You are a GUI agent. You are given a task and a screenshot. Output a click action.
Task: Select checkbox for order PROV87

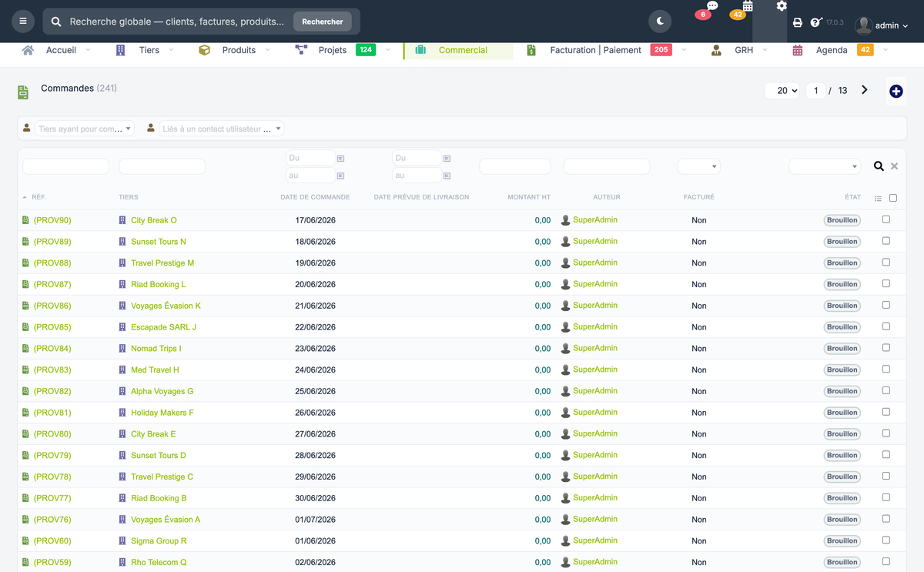click(x=886, y=283)
